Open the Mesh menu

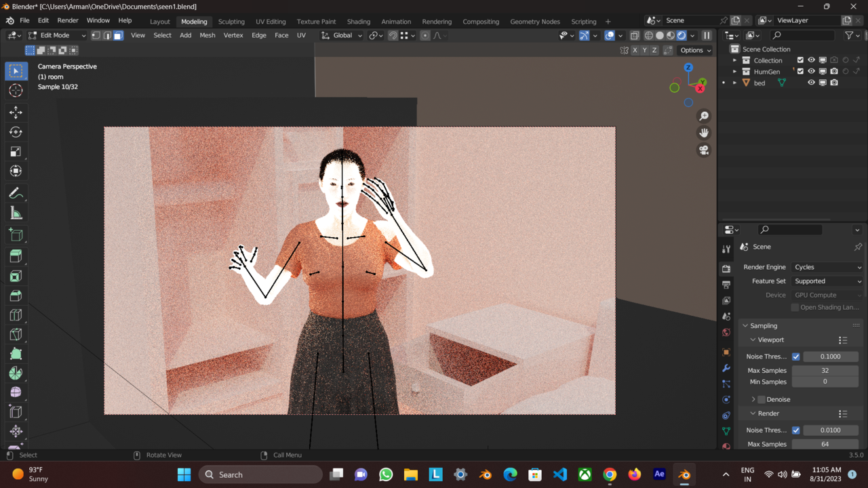[x=207, y=35]
